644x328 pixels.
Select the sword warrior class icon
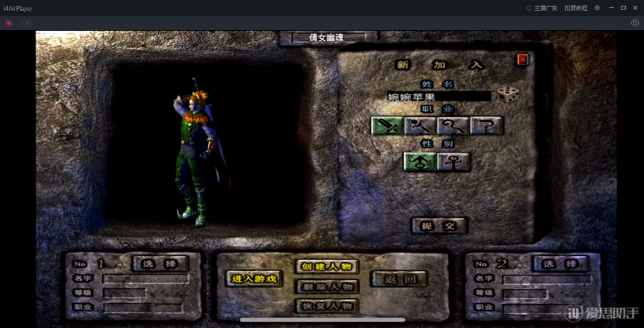pos(387,126)
